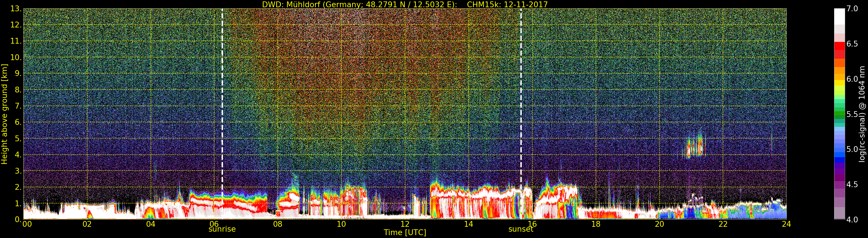Click the white sunrise dashed line marker
Screen dimensions: 868x238
(x=222, y=114)
